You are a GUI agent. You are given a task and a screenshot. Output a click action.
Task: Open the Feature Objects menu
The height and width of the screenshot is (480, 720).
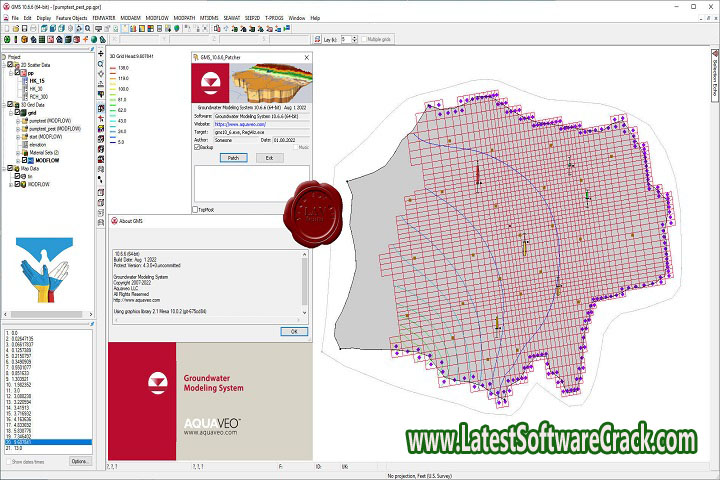click(x=71, y=18)
